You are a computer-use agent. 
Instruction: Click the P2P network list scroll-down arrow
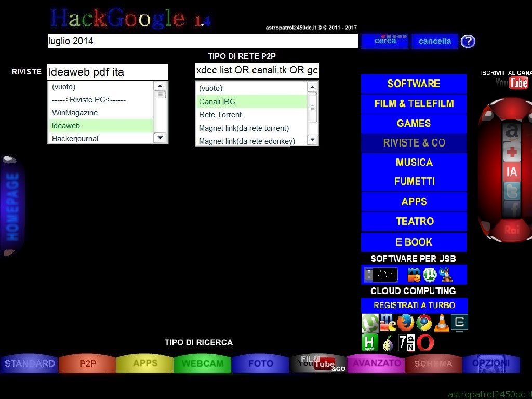[312, 139]
